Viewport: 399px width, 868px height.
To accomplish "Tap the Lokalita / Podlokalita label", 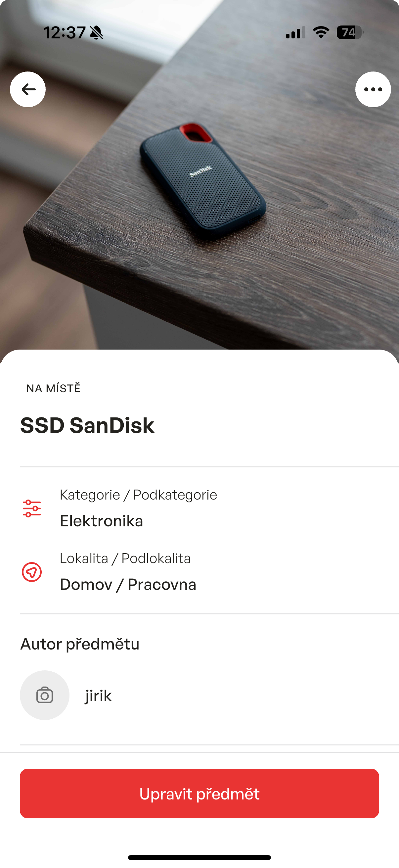I will pos(125,558).
